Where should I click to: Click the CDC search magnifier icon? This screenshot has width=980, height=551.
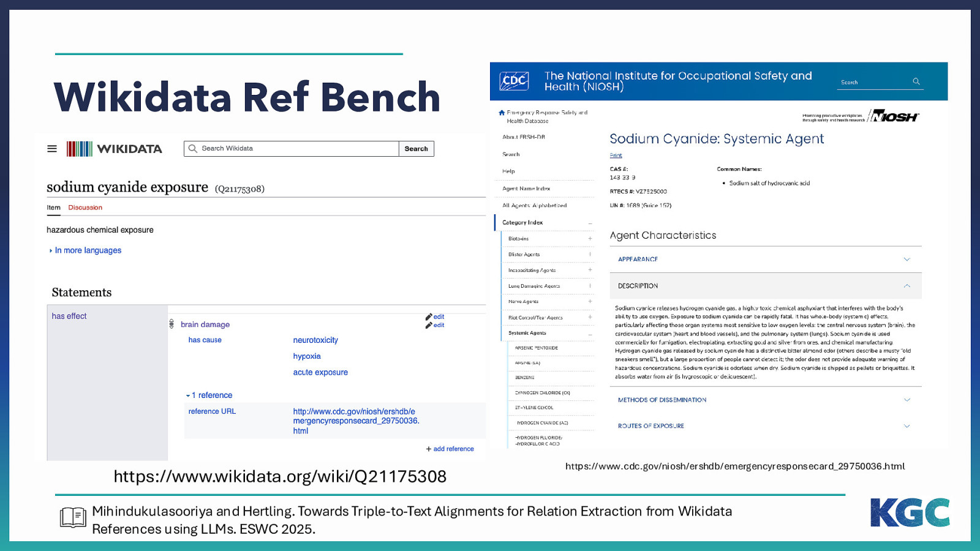coord(916,81)
